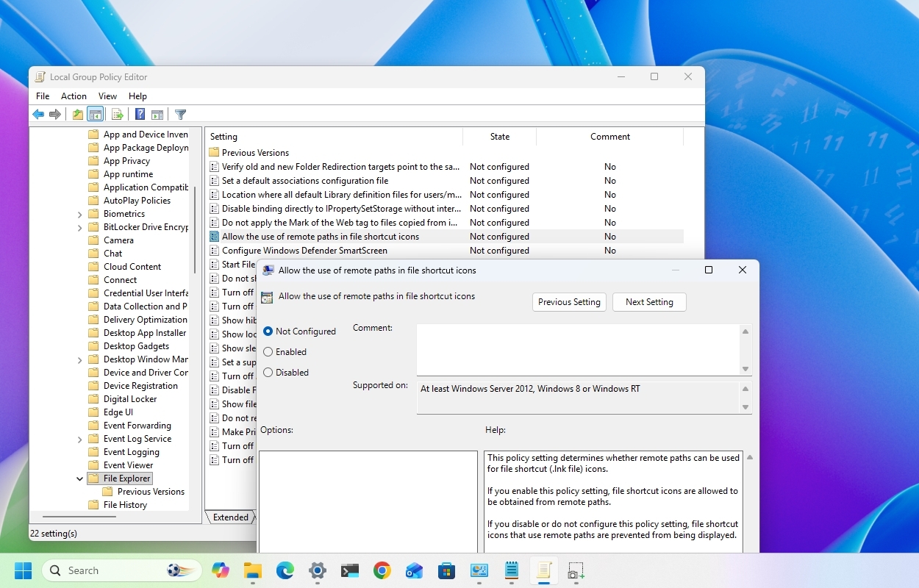The image size is (919, 588).
Task: Select Previous Versions under File Explorer tree
Action: point(151,492)
